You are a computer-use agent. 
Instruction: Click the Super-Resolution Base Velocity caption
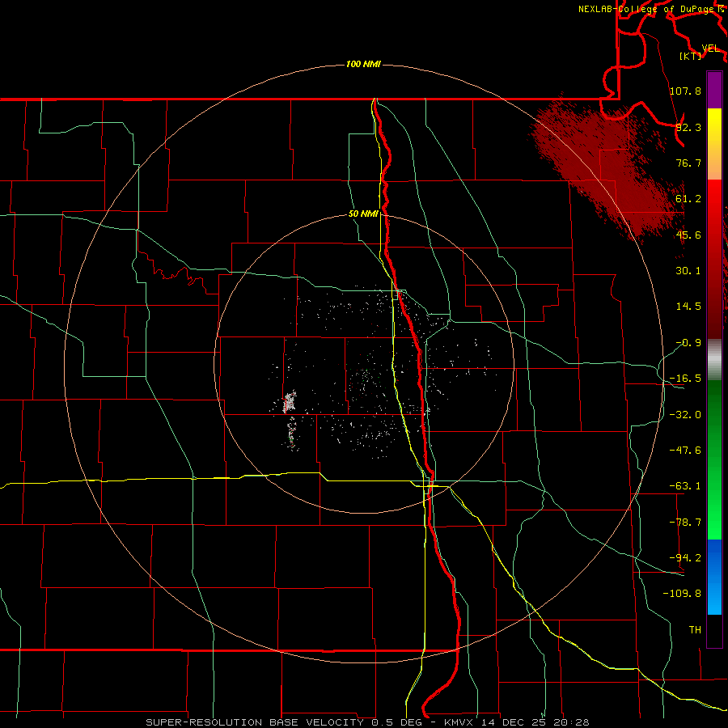(x=367, y=722)
